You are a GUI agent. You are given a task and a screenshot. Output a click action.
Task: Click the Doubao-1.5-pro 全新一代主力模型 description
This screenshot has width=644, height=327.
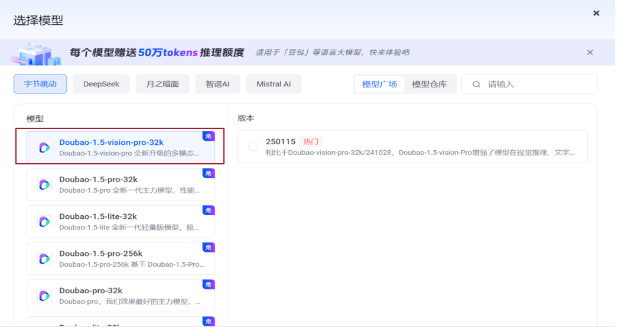pos(129,190)
